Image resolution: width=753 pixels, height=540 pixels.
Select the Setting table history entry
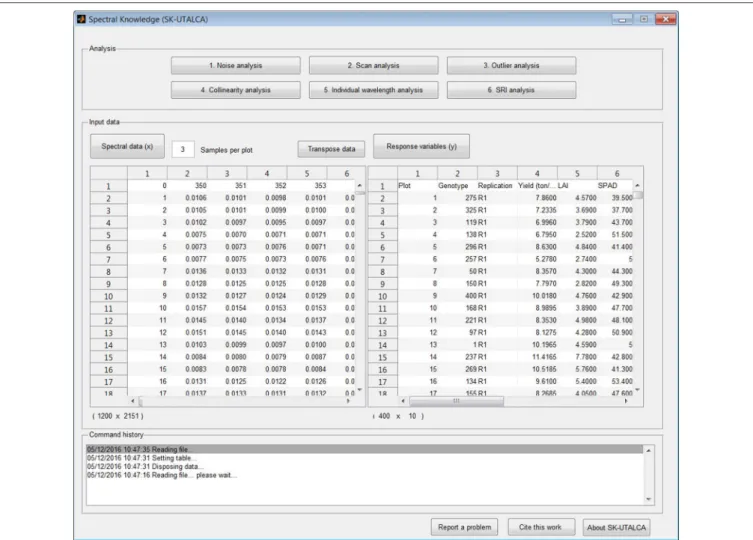click(x=364, y=458)
